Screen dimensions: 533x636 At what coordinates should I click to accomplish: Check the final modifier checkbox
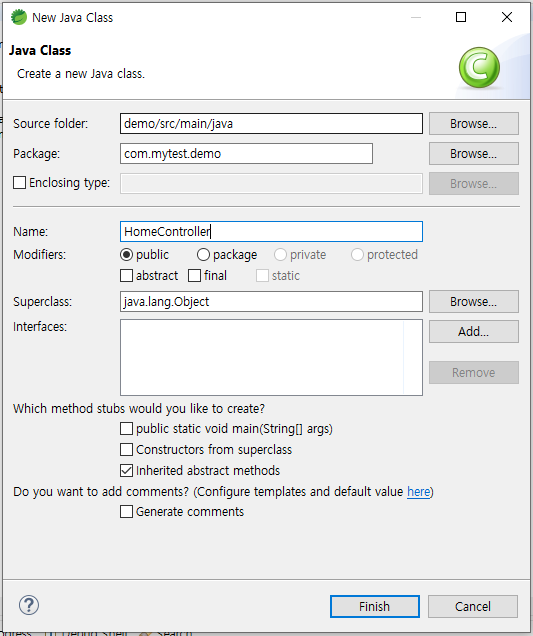coord(195,276)
